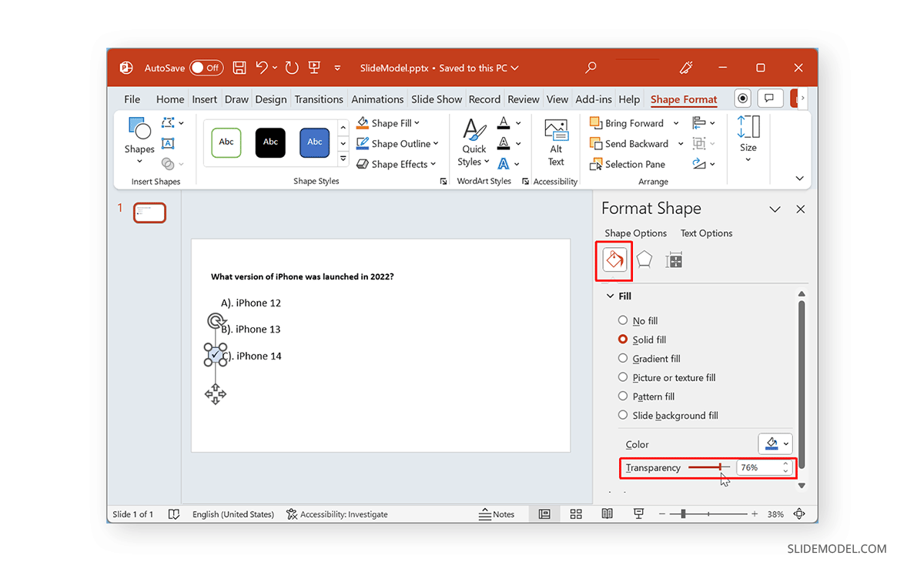Click the Rotate objects icon
924x572 pixels.
pyautogui.click(x=699, y=164)
